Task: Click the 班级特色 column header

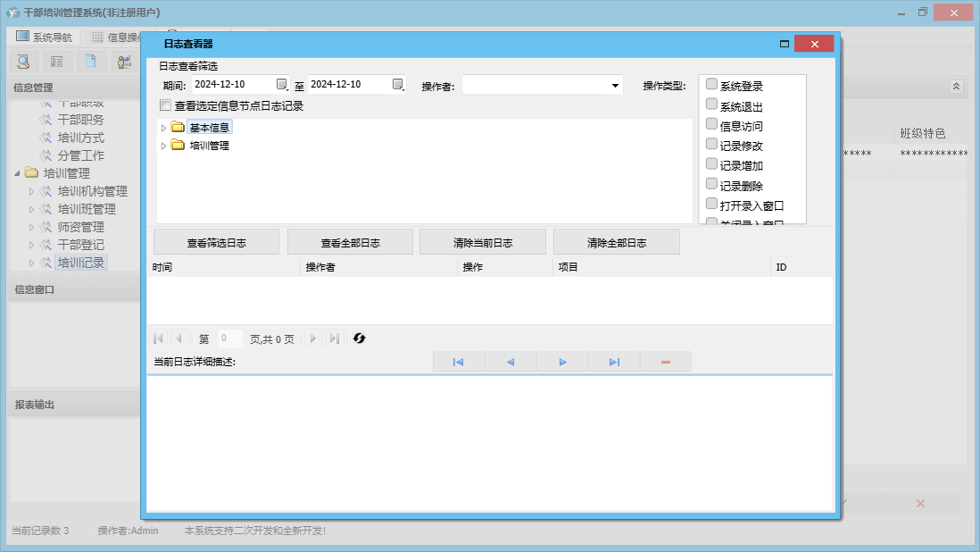Action: (931, 133)
